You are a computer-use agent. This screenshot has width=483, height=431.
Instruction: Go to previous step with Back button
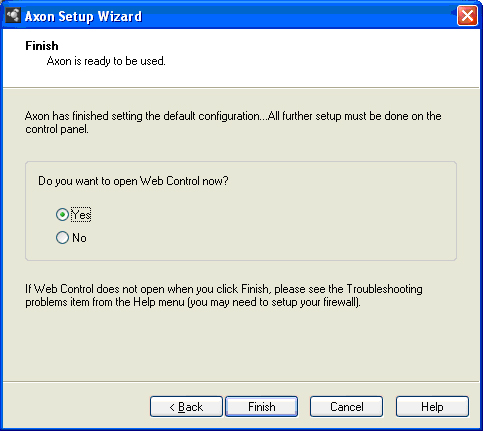click(186, 407)
